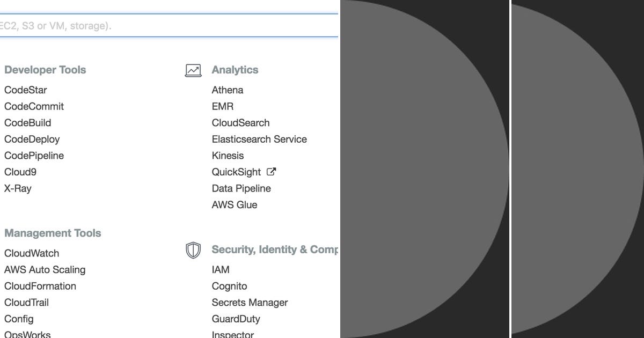Open CodeCommit
This screenshot has height=338, width=644.
(x=34, y=106)
